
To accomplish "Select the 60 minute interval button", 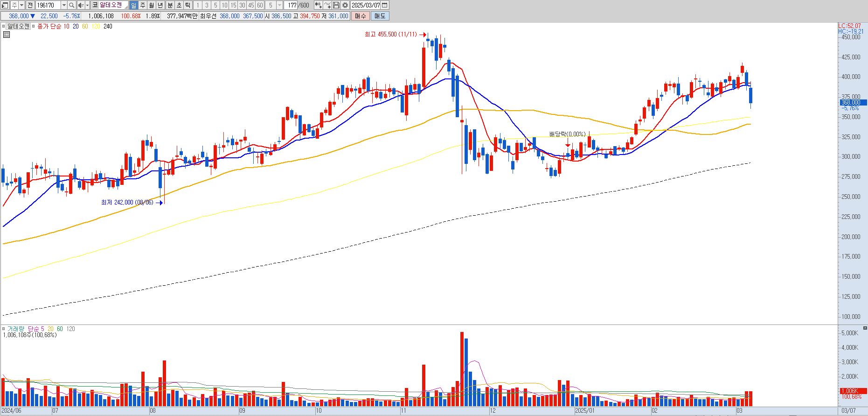I will (260, 5).
